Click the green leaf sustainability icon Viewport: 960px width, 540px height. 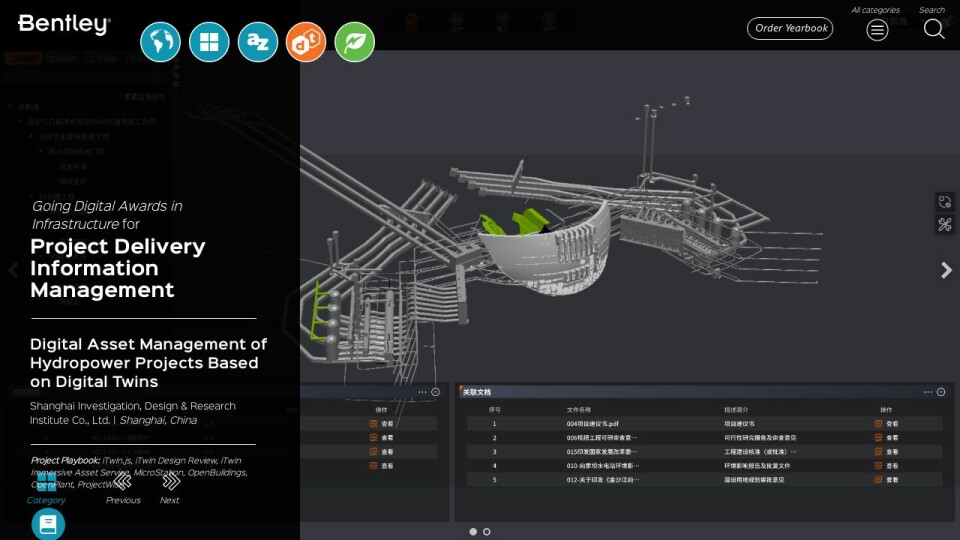coord(355,42)
